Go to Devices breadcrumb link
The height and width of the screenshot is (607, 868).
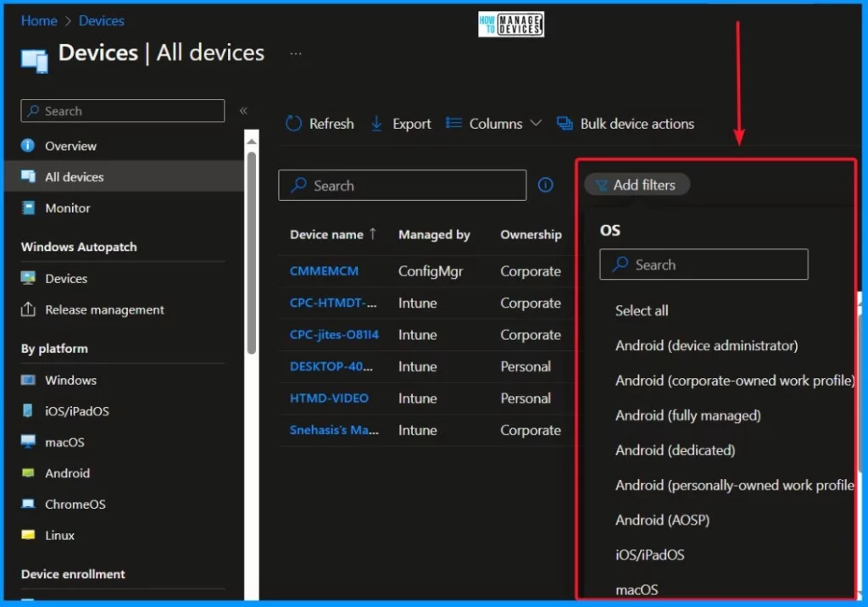click(102, 20)
